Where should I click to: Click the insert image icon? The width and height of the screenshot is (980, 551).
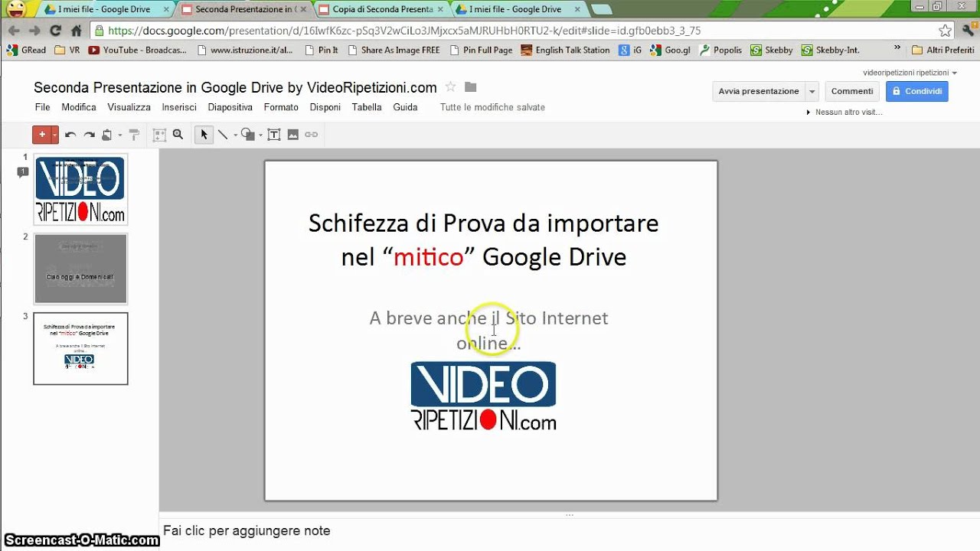pos(292,135)
